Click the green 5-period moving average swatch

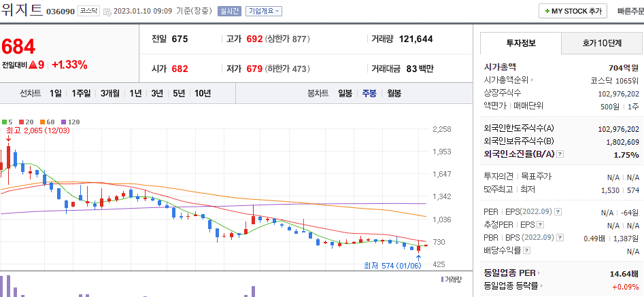point(4,122)
